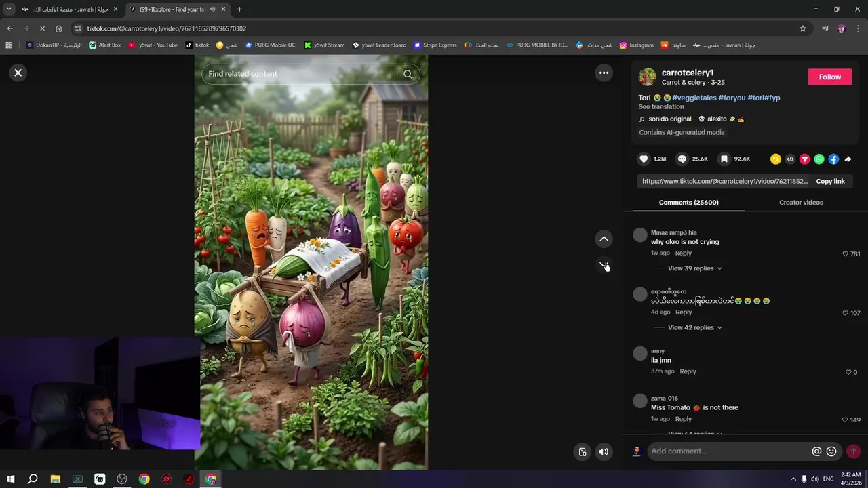Share the video to Facebook
Image resolution: width=868 pixels, height=488 pixels.
pyautogui.click(x=833, y=159)
